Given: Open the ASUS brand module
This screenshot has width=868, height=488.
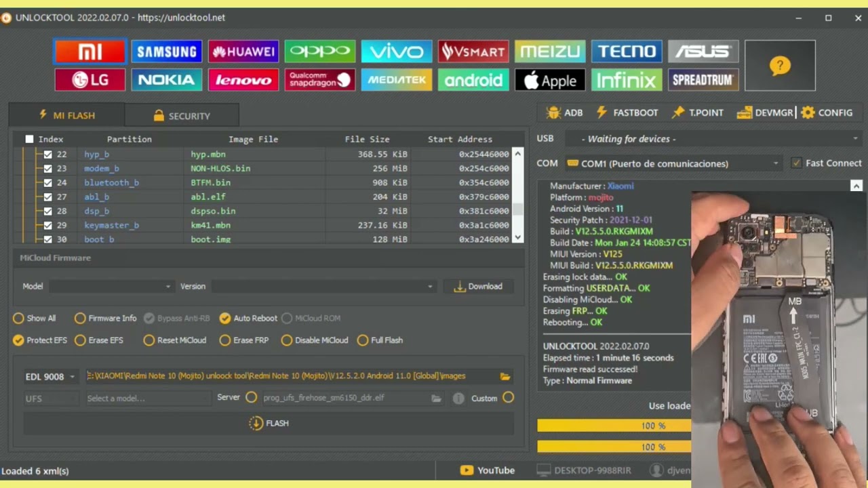Looking at the screenshot, I should pos(703,52).
